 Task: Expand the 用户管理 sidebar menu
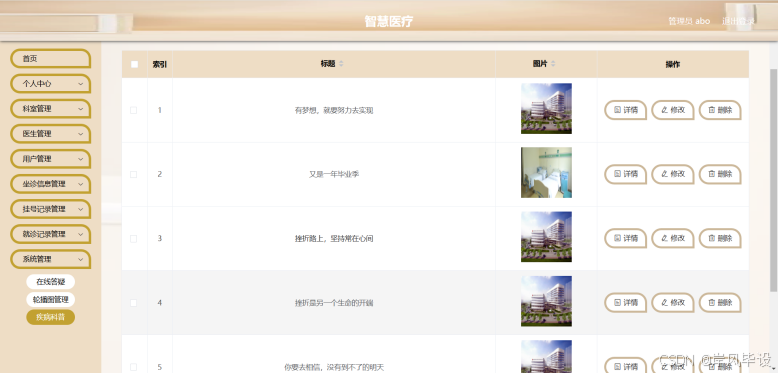click(x=51, y=159)
